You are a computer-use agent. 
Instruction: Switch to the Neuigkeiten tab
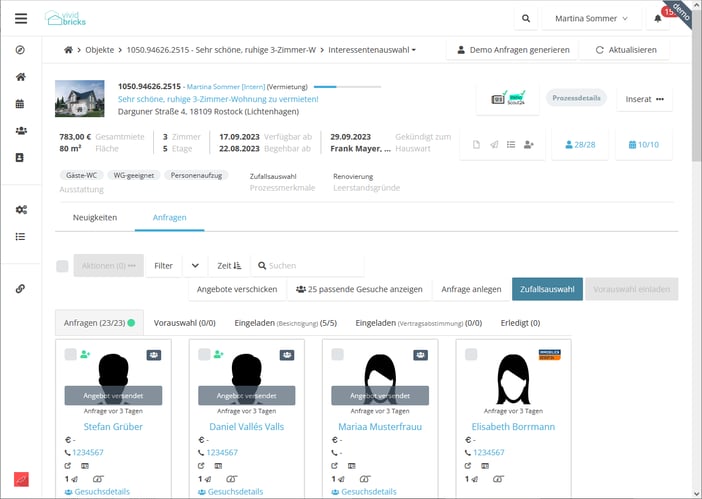(x=93, y=217)
